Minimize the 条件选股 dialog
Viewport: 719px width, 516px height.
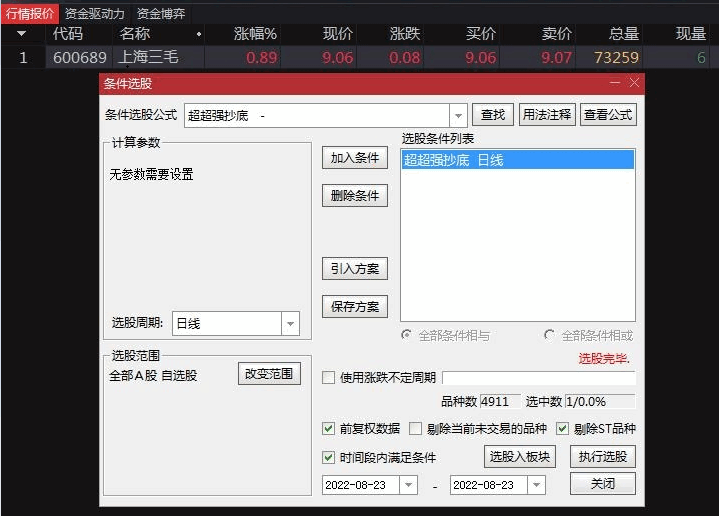coord(615,83)
